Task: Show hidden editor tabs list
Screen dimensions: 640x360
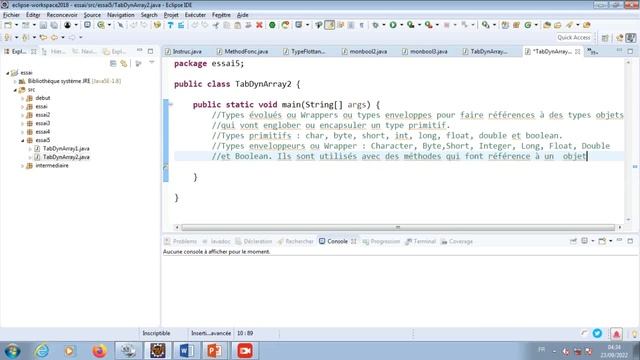Action: pos(592,51)
